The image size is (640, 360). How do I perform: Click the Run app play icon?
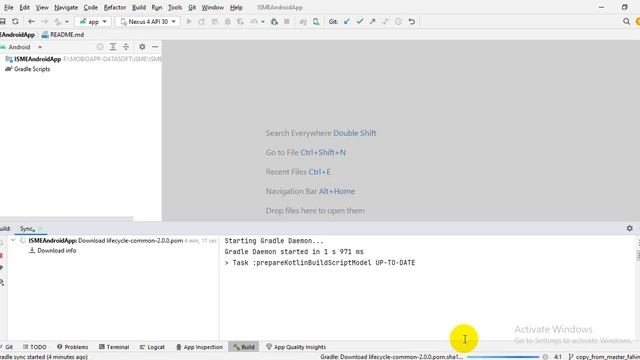pyautogui.click(x=189, y=22)
